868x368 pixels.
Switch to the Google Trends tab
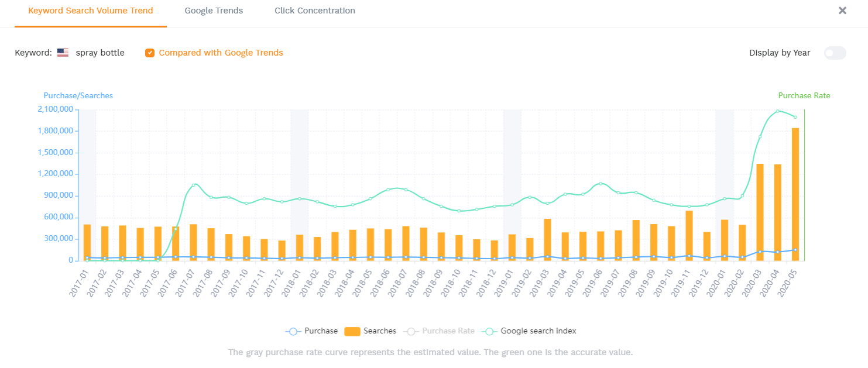point(214,11)
